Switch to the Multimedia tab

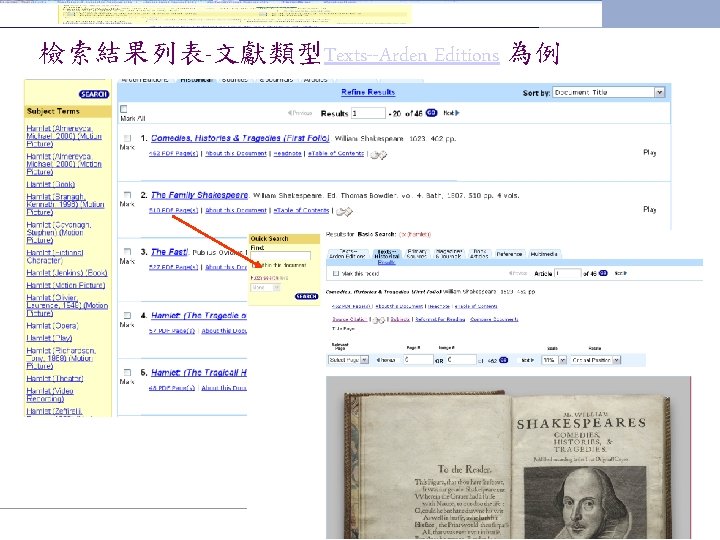(544, 254)
